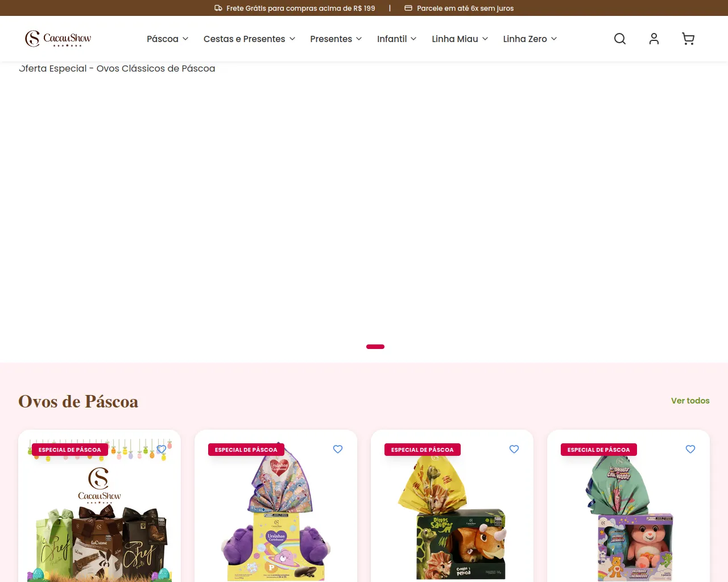Click the installment card icon

(x=408, y=8)
